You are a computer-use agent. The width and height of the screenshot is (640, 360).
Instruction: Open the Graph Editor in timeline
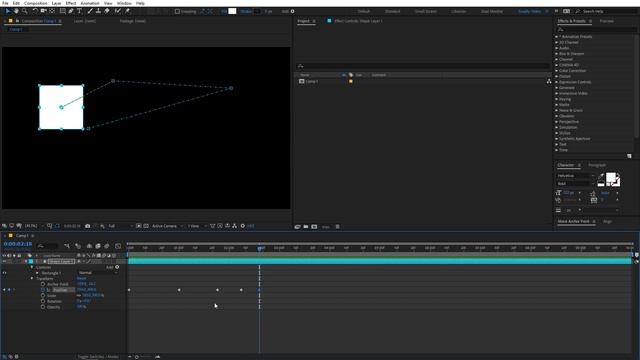click(x=118, y=246)
